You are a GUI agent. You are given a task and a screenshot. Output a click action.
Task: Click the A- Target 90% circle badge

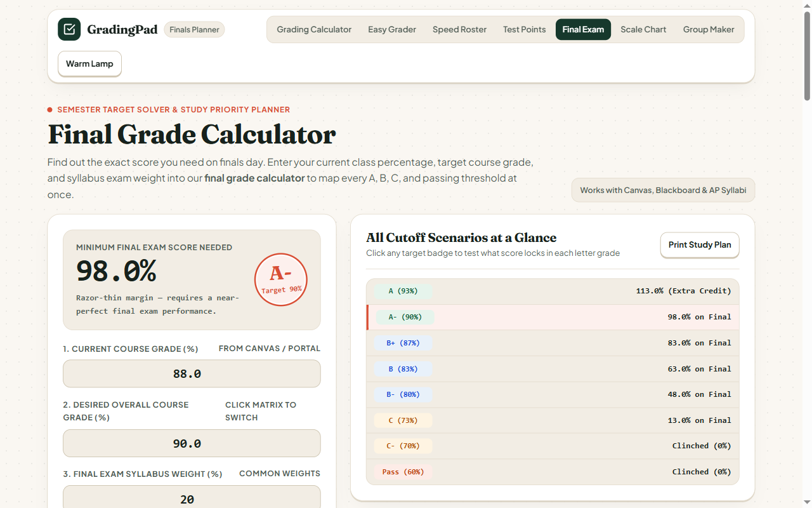click(x=281, y=279)
